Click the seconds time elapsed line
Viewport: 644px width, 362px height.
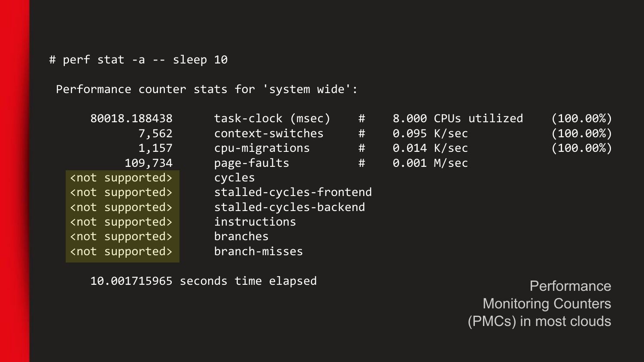click(x=204, y=281)
